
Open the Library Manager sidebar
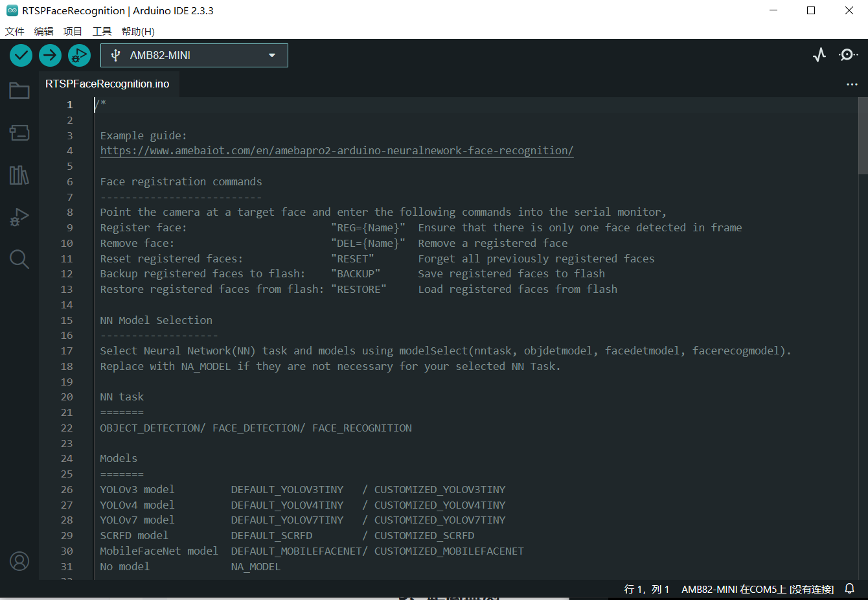[x=19, y=175]
